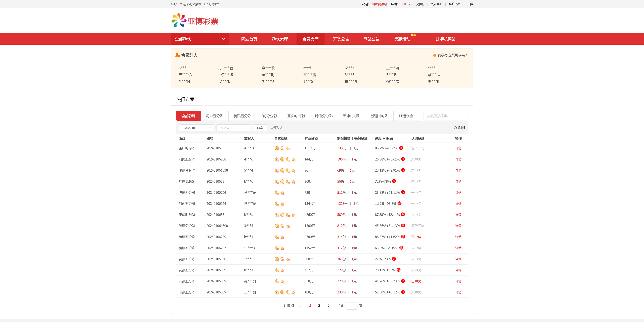The image size is (644, 322).
Task: Click the [退出] logout link
Action: click(x=420, y=4)
